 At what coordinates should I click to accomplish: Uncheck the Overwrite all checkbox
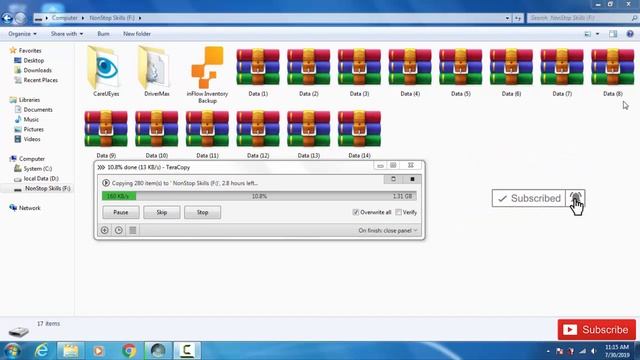click(x=356, y=212)
